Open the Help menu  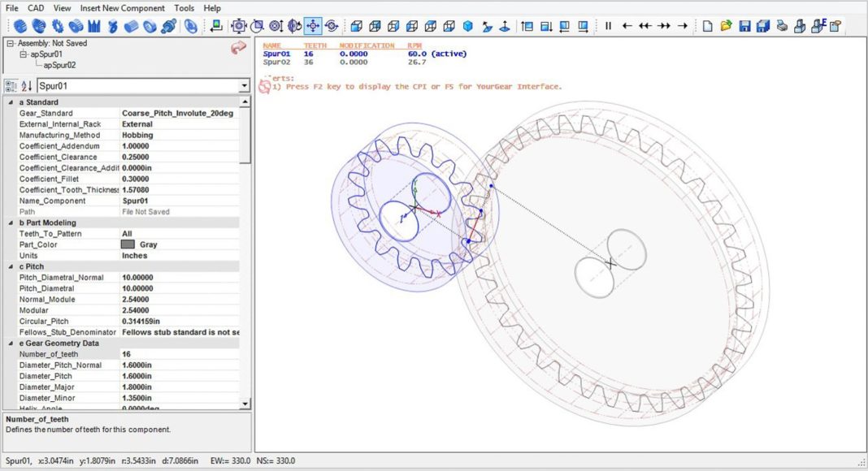212,8
